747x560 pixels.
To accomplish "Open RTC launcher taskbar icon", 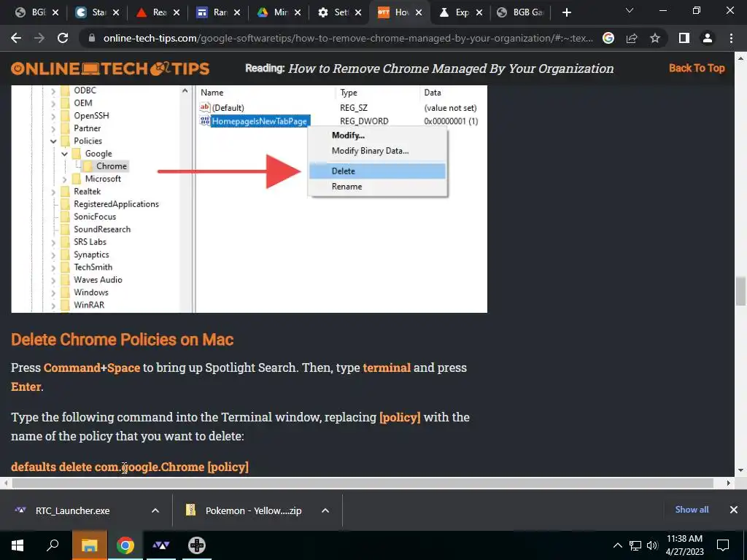I will click(x=161, y=545).
